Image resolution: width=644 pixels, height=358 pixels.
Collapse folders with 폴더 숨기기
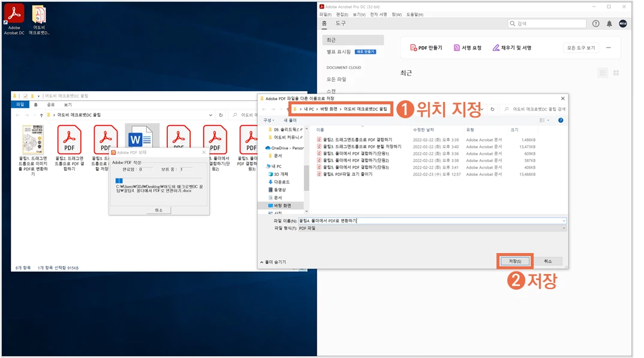273,262
